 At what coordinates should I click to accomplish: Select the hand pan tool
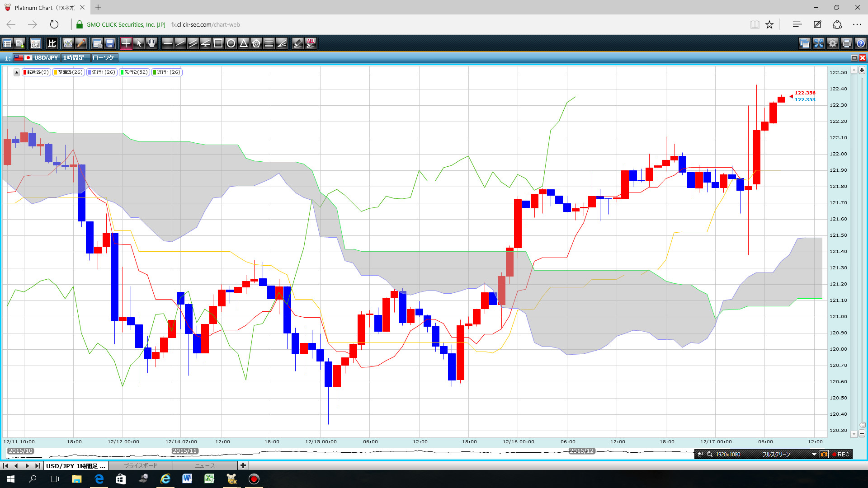coord(151,43)
